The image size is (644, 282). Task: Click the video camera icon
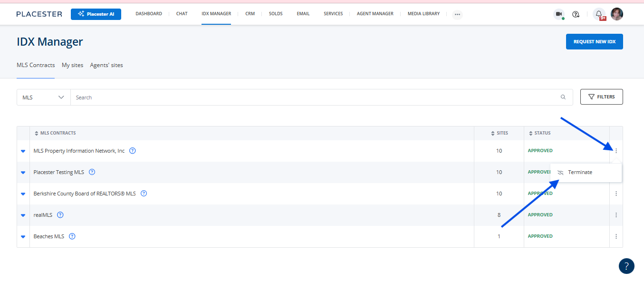point(559,14)
